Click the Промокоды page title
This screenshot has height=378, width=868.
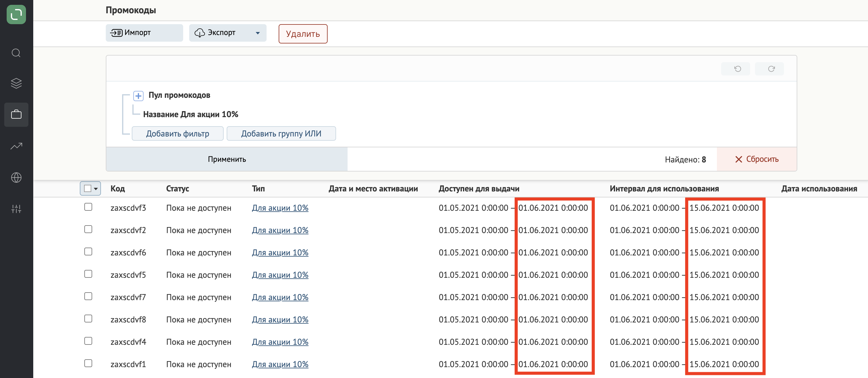click(131, 11)
